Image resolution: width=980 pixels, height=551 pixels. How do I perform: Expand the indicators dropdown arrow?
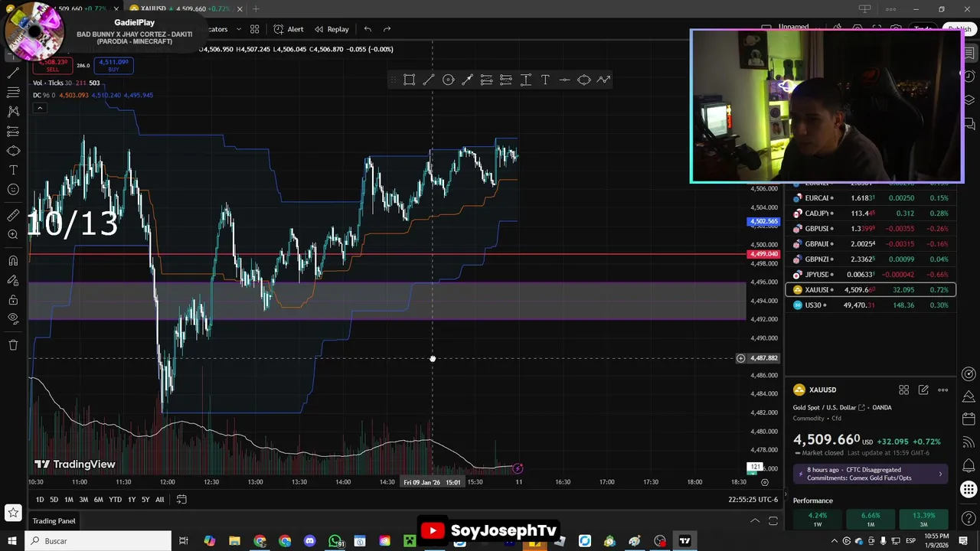pyautogui.click(x=238, y=29)
